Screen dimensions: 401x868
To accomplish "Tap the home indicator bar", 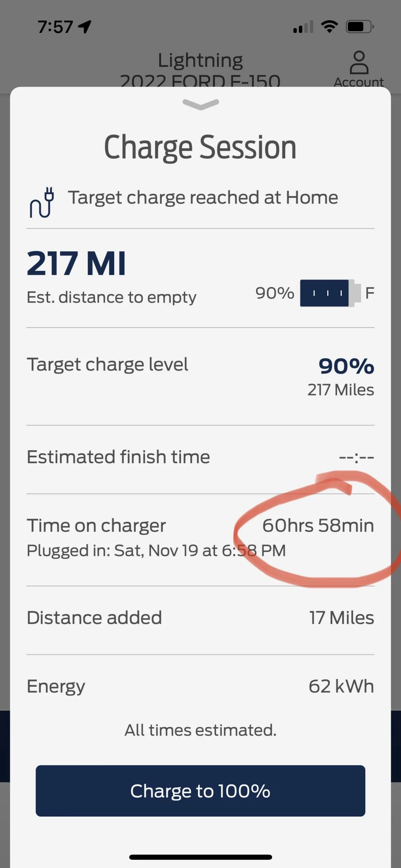I will [x=200, y=857].
